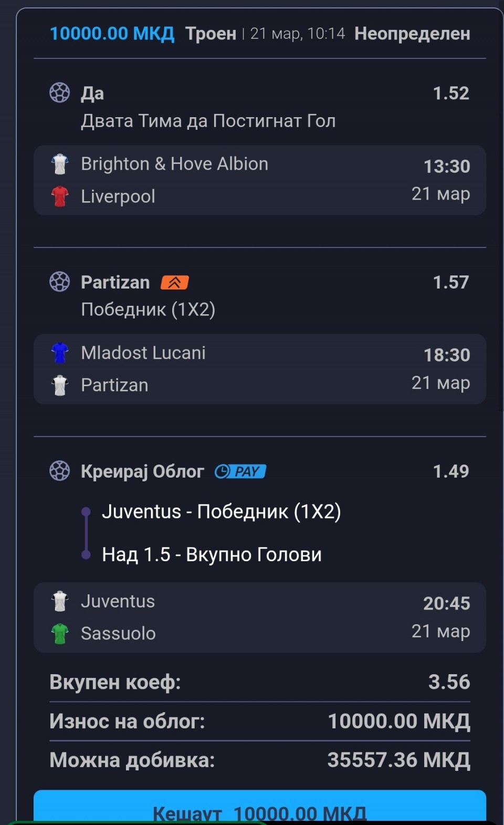Image resolution: width=504 pixels, height=825 pixels.
Task: Click the green Sassuolo jersey icon
Action: point(60,633)
